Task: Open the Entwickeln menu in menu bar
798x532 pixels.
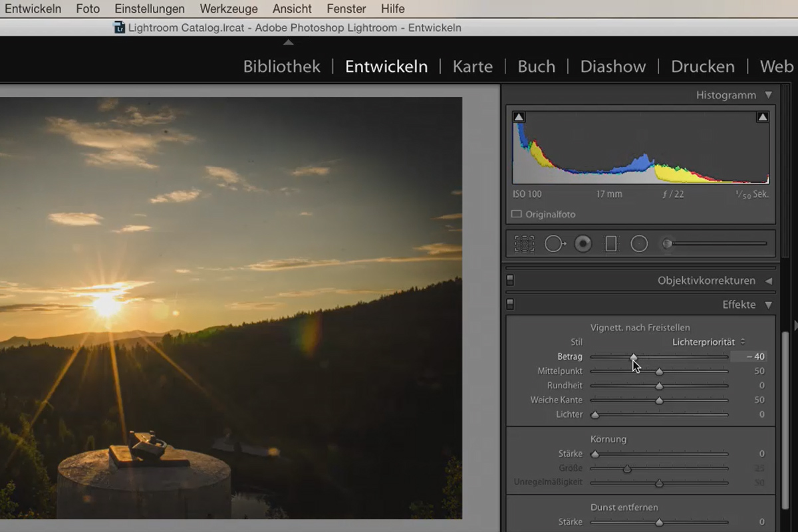Action: click(33, 9)
